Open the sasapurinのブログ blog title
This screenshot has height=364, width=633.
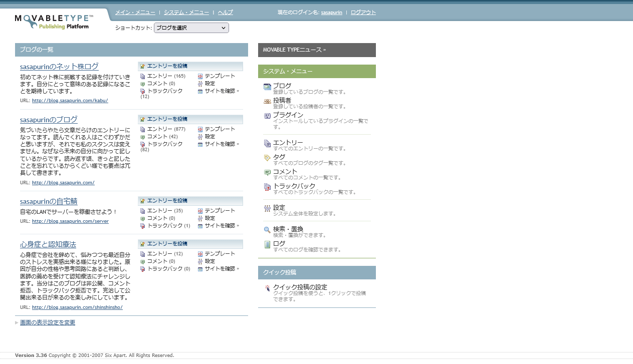[49, 120]
